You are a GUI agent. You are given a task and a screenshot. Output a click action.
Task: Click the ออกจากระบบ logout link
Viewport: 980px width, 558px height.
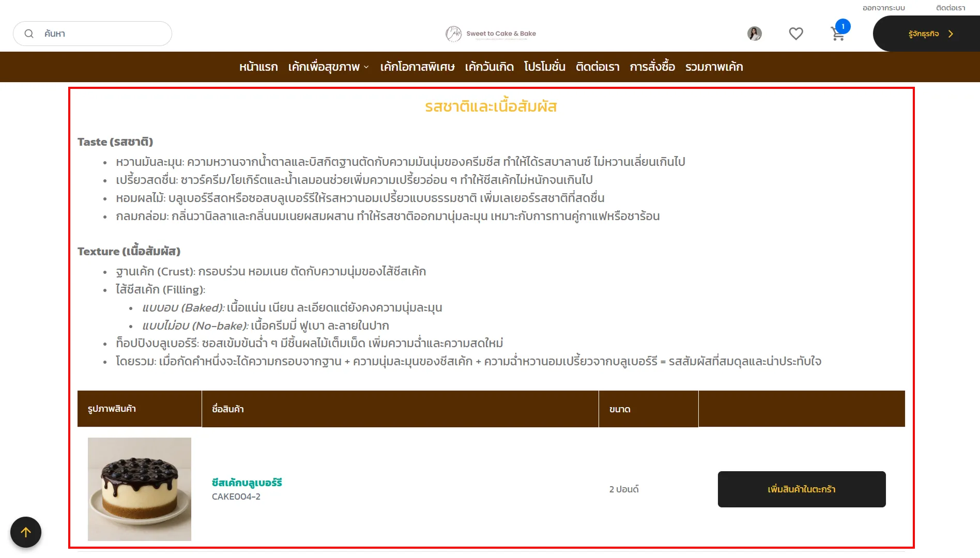[x=883, y=8]
